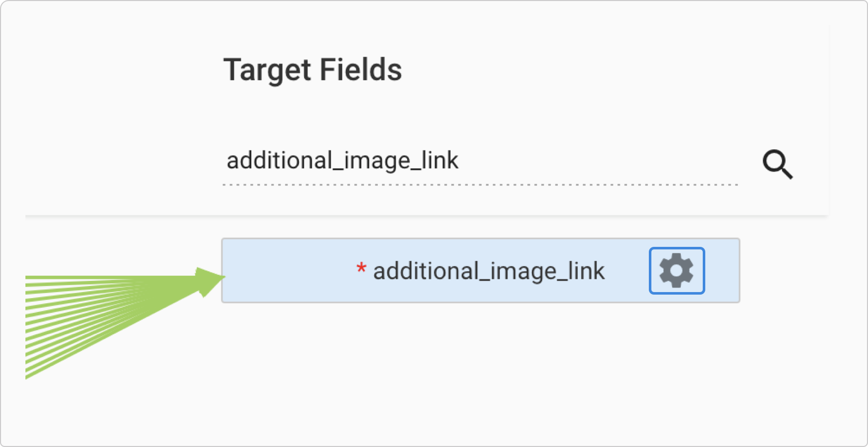
Task: Click the dotted underline of search field
Action: [480, 185]
